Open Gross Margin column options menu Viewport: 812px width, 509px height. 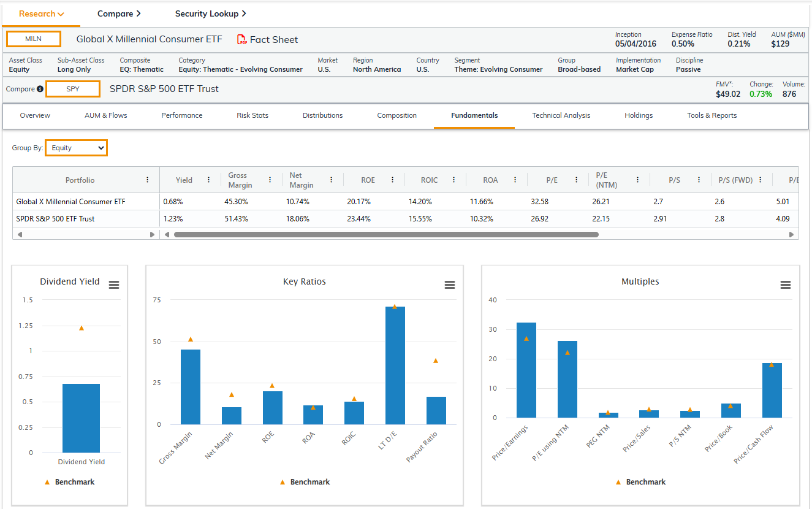[270, 180]
